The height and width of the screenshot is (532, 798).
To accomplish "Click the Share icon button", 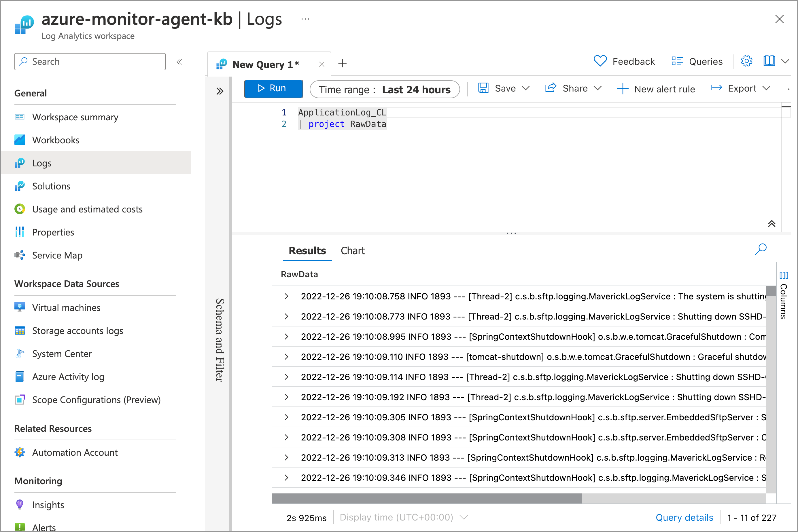I will pyautogui.click(x=551, y=88).
